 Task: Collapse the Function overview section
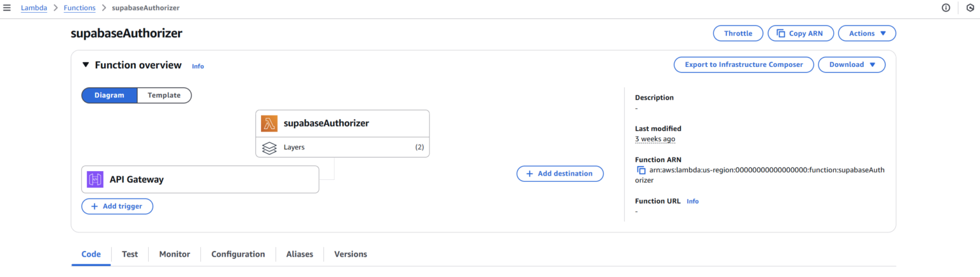(x=85, y=65)
